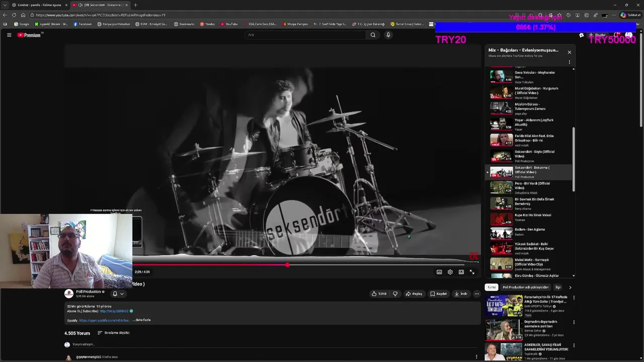
Task: Go to the YouTube Premium home logo
Action: point(29,35)
